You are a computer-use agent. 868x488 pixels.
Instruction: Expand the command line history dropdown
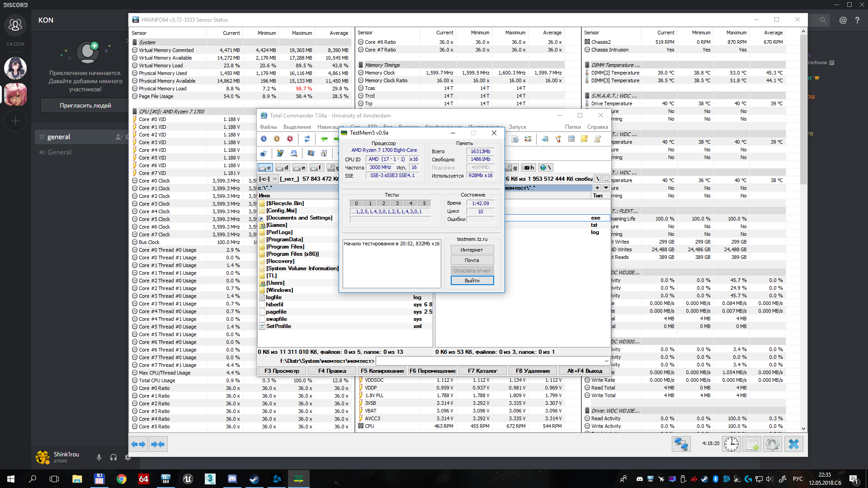(x=606, y=361)
